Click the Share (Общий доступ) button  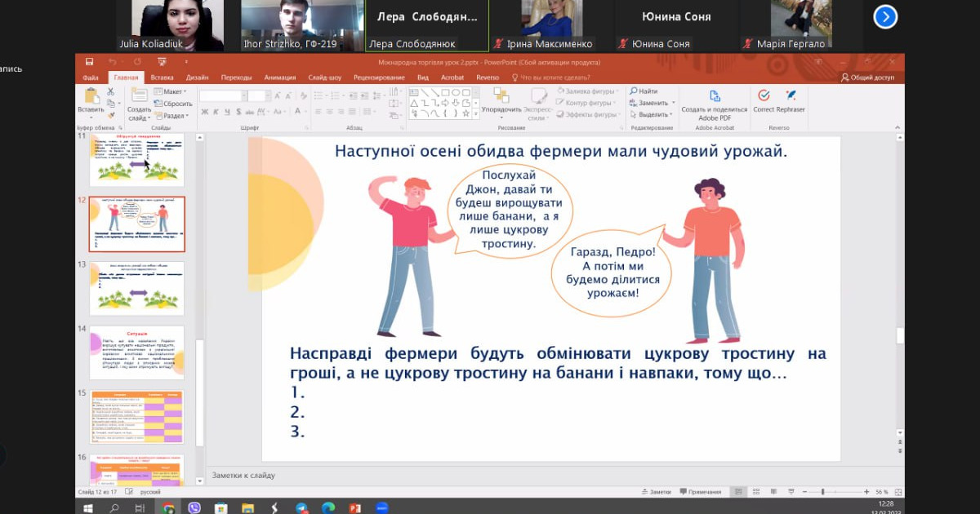867,78
